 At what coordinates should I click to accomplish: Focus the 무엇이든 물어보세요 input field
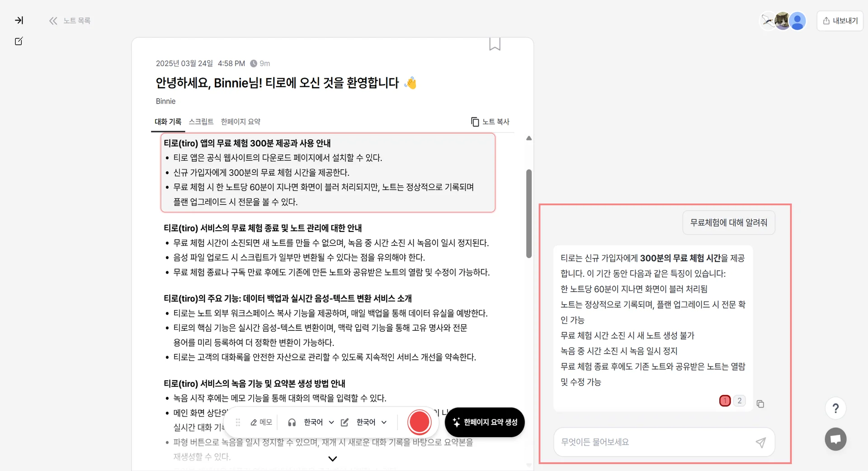pos(654,442)
